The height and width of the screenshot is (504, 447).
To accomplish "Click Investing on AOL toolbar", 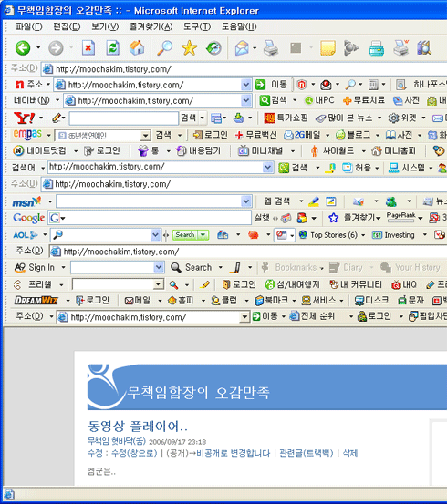I will click(393, 235).
